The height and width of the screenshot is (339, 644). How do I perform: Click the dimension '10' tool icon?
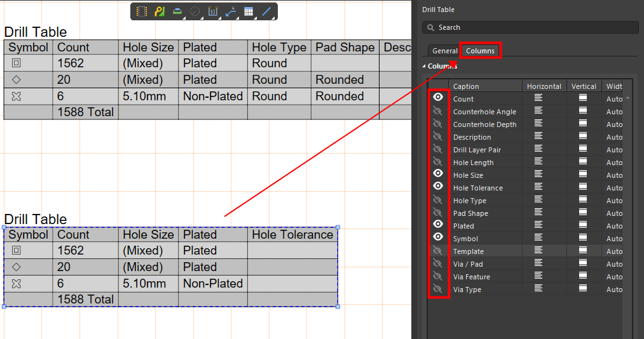(213, 11)
